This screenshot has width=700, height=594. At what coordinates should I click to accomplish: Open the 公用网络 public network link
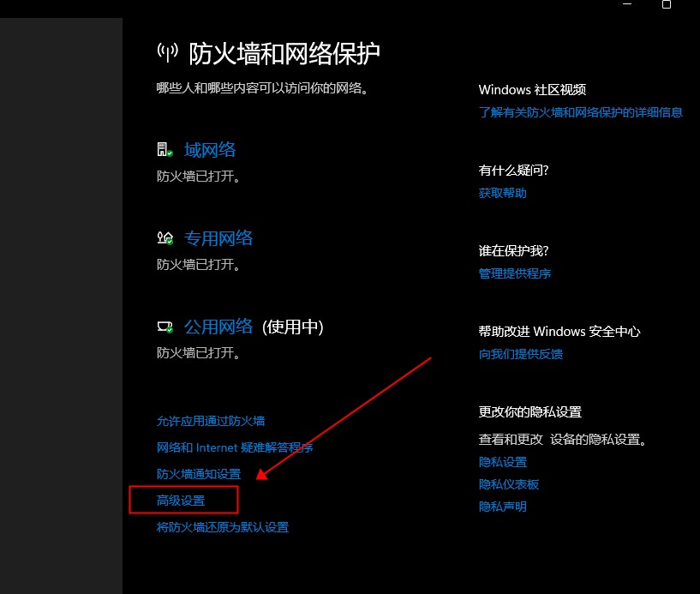coord(218,327)
